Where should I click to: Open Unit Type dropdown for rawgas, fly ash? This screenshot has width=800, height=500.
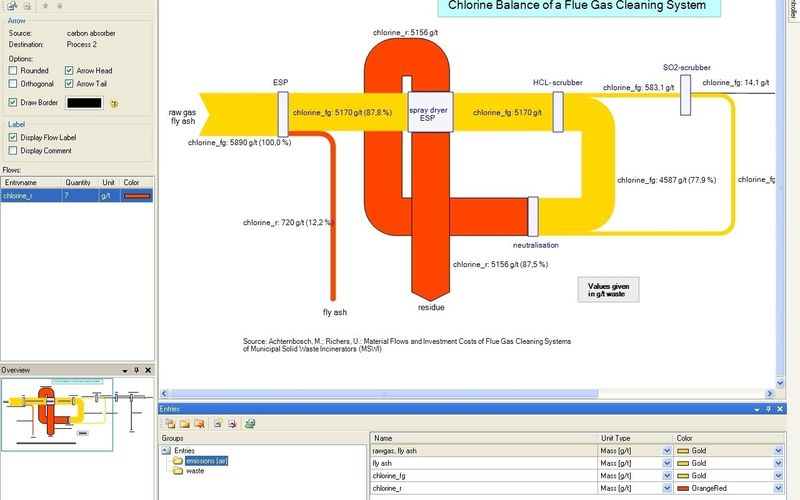click(x=667, y=451)
